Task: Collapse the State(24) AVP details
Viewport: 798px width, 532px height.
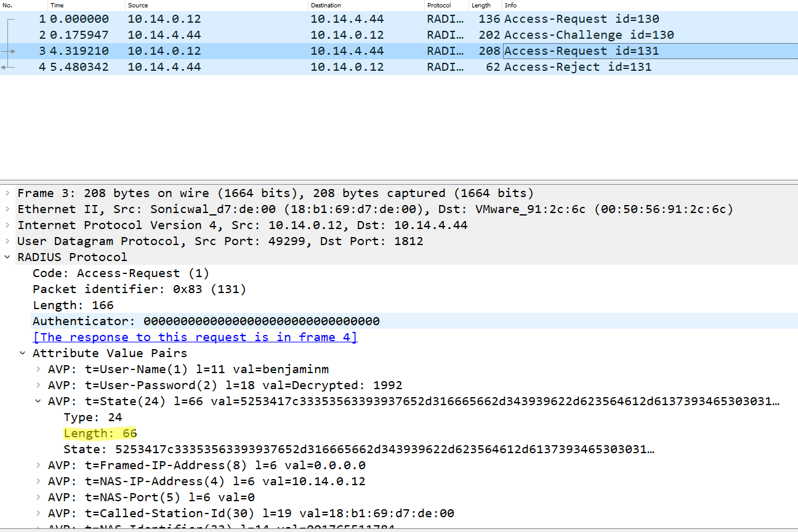Action: coord(38,401)
